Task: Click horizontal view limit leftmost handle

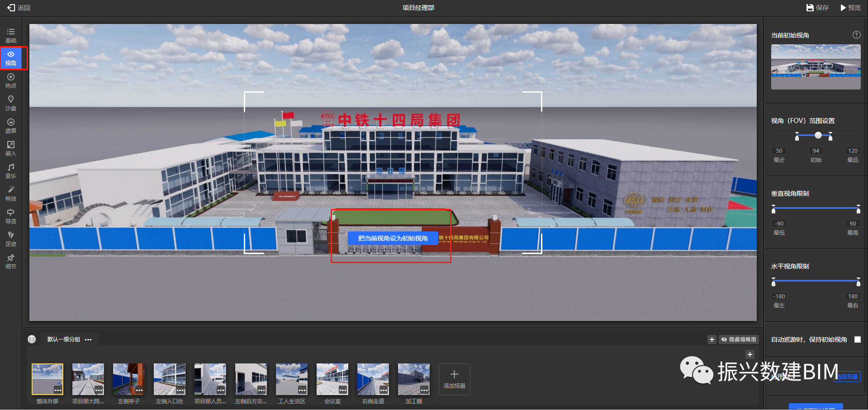Action: (773, 282)
